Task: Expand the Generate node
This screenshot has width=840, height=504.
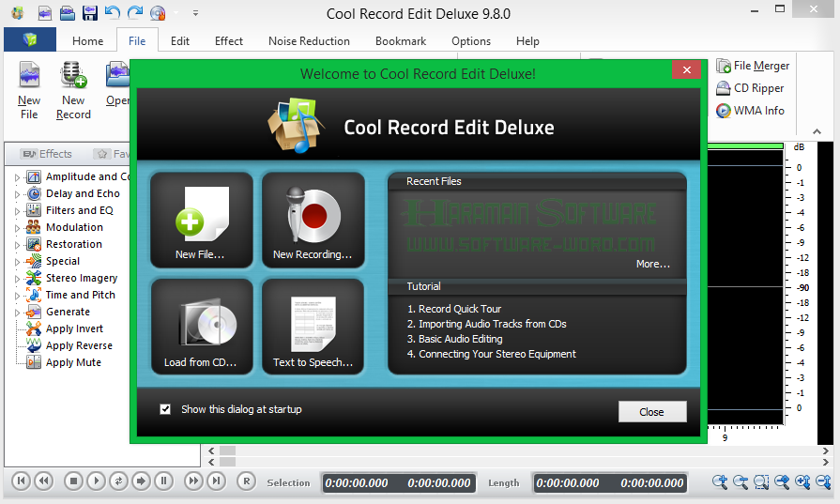Action: pyautogui.click(x=17, y=313)
